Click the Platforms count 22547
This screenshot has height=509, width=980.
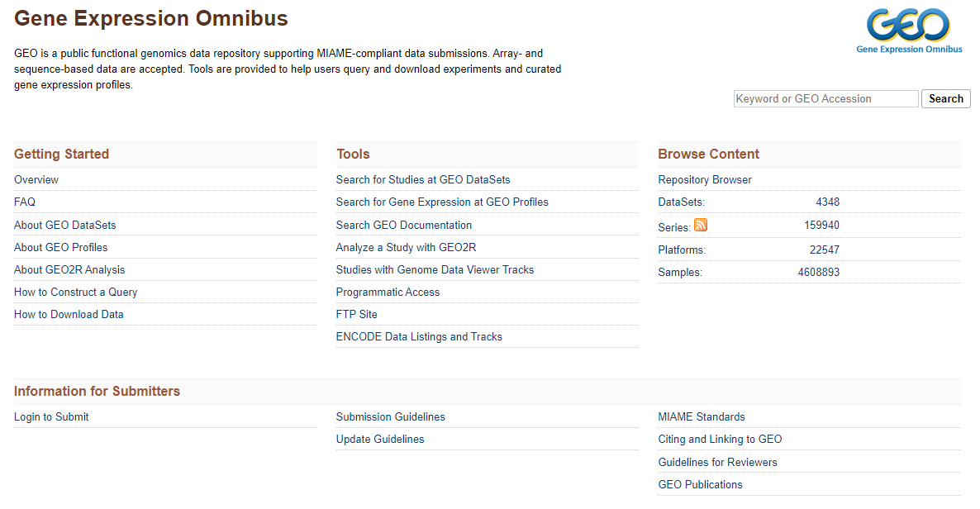(x=825, y=250)
